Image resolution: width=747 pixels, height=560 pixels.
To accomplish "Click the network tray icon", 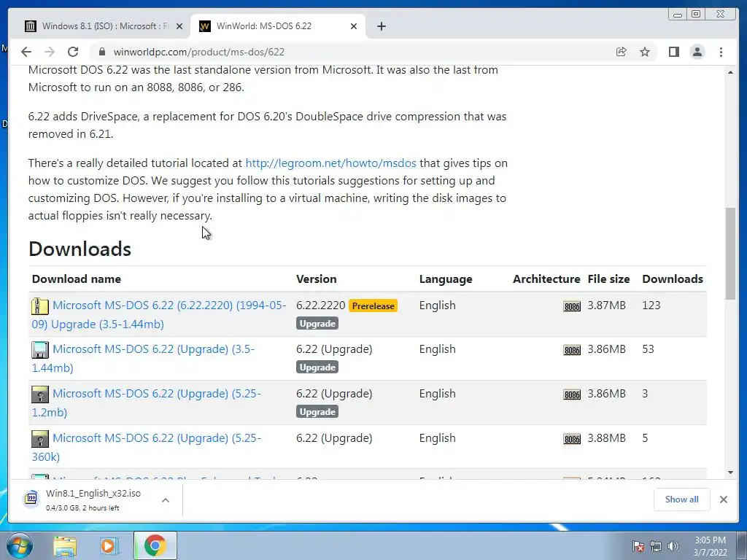I will point(656,545).
